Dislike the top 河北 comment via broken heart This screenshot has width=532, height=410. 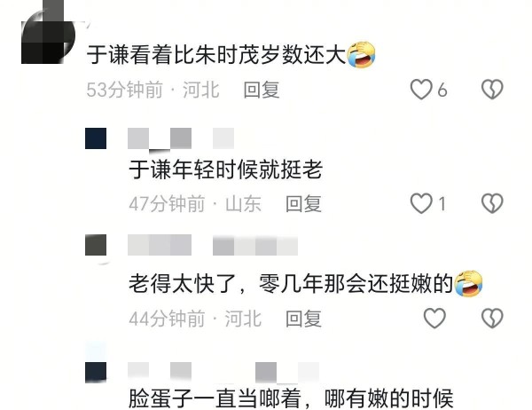point(492,90)
